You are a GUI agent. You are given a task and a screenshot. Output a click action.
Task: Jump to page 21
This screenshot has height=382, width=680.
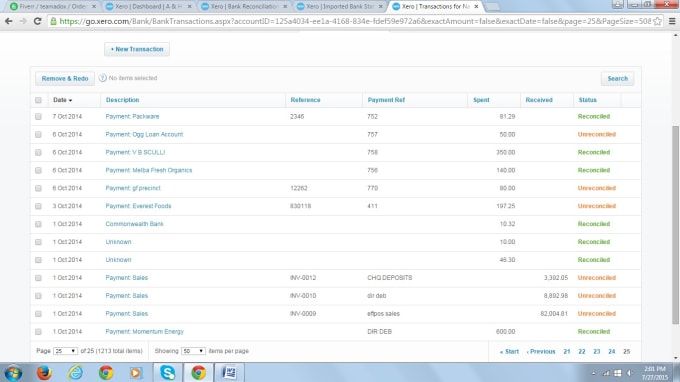pyautogui.click(x=567, y=352)
